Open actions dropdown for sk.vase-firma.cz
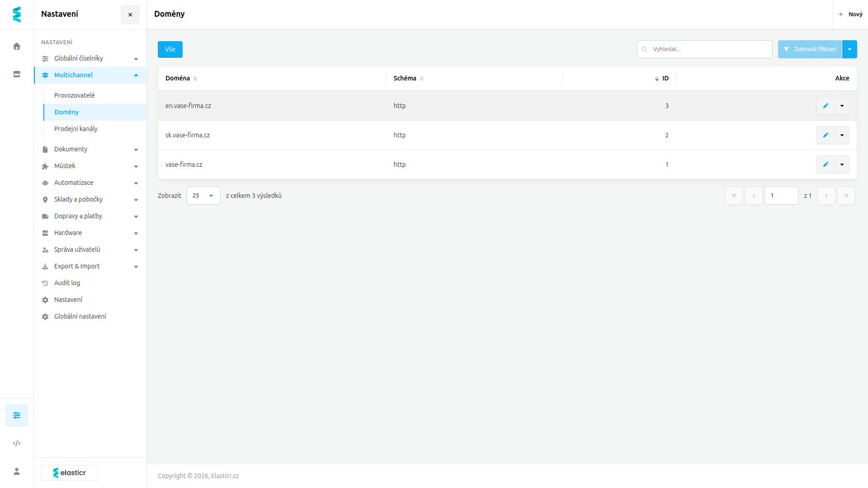Image resolution: width=868 pixels, height=488 pixels. pos(842,135)
